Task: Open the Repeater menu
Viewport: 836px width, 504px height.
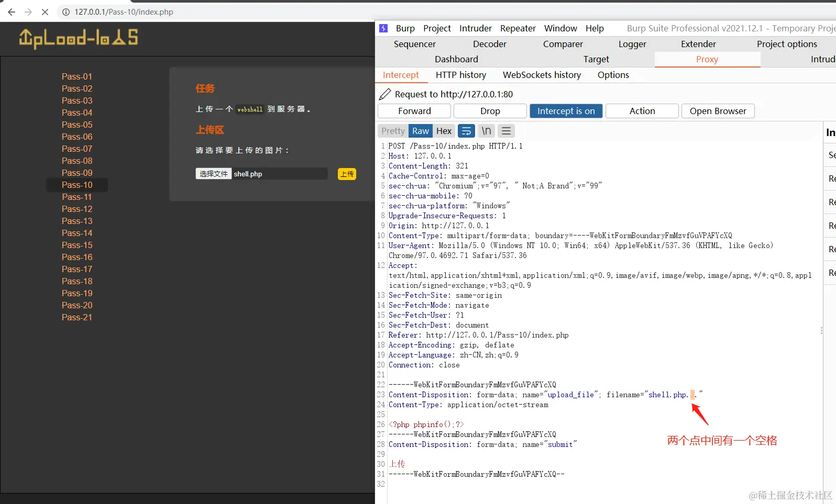Action: (518, 28)
